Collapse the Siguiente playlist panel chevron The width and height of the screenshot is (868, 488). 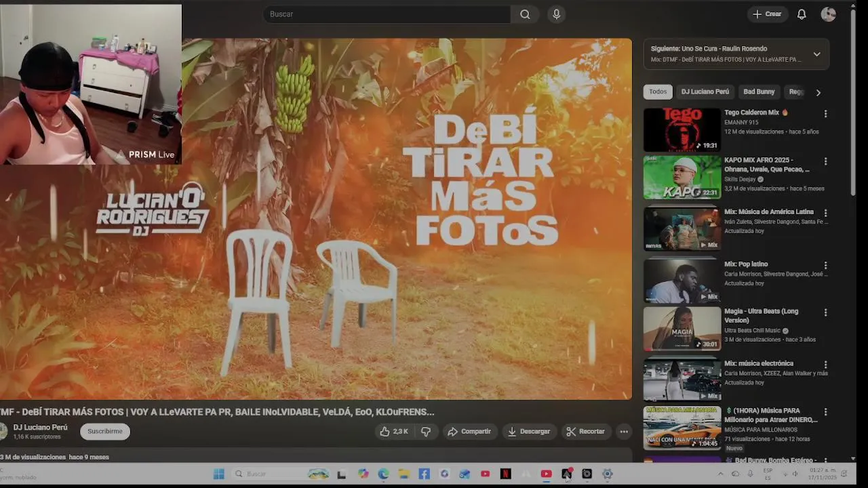[x=816, y=54]
